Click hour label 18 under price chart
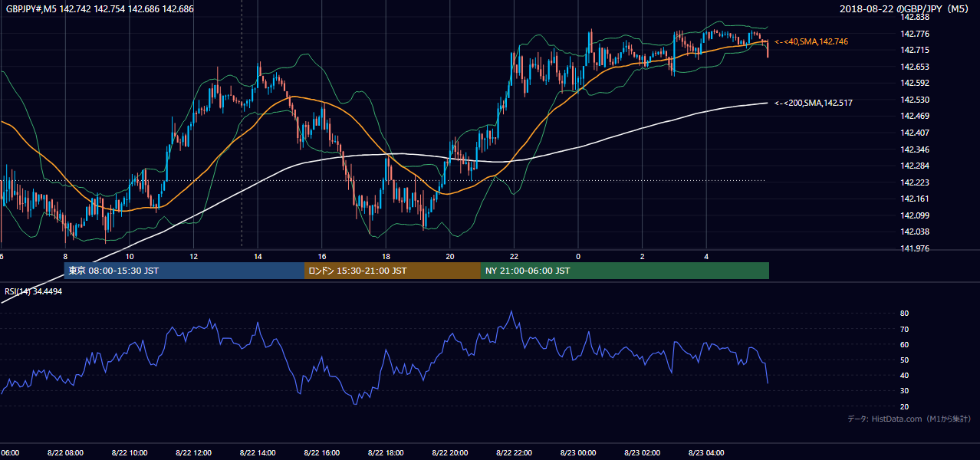This screenshot has height=460, width=980. tap(386, 257)
